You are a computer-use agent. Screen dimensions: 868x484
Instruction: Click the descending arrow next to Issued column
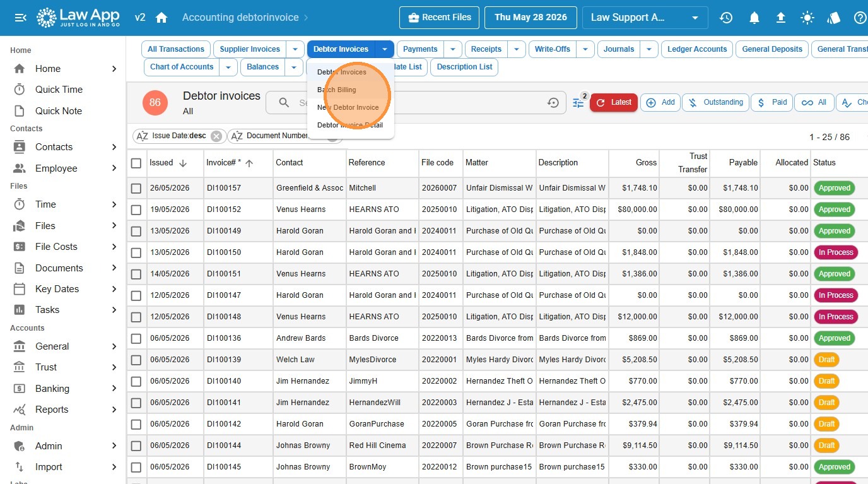pos(183,163)
